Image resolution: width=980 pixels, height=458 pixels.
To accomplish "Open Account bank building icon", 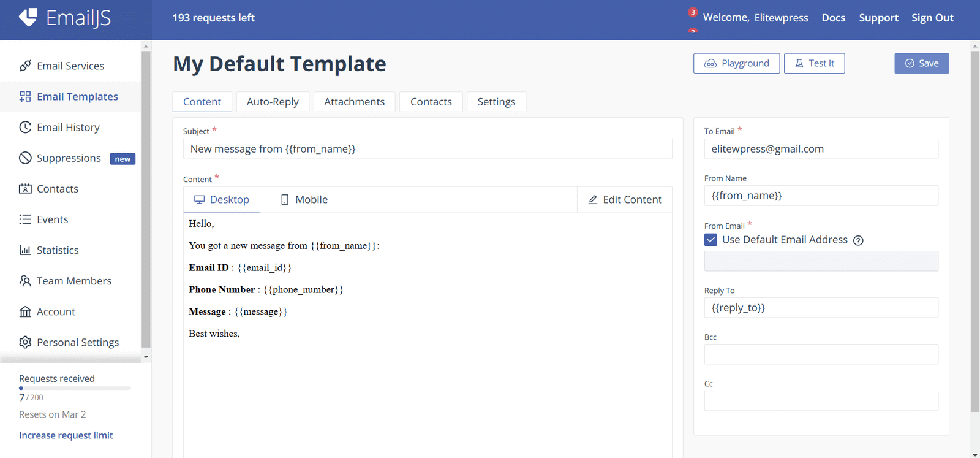I will tap(25, 311).
